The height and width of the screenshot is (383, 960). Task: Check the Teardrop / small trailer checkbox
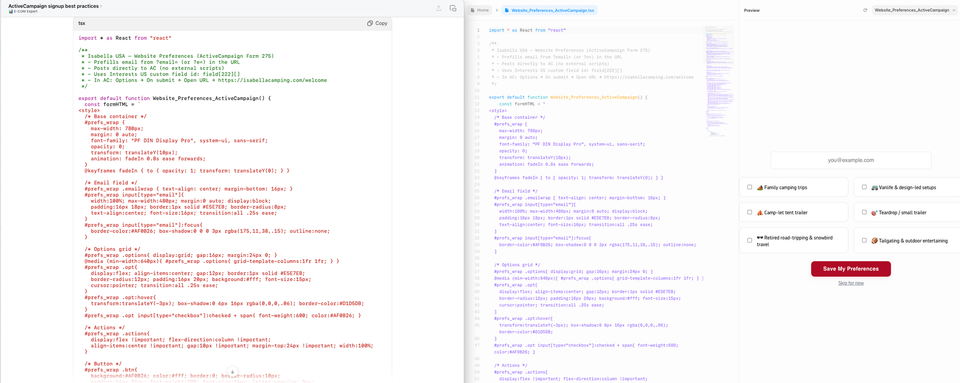pyautogui.click(x=864, y=213)
